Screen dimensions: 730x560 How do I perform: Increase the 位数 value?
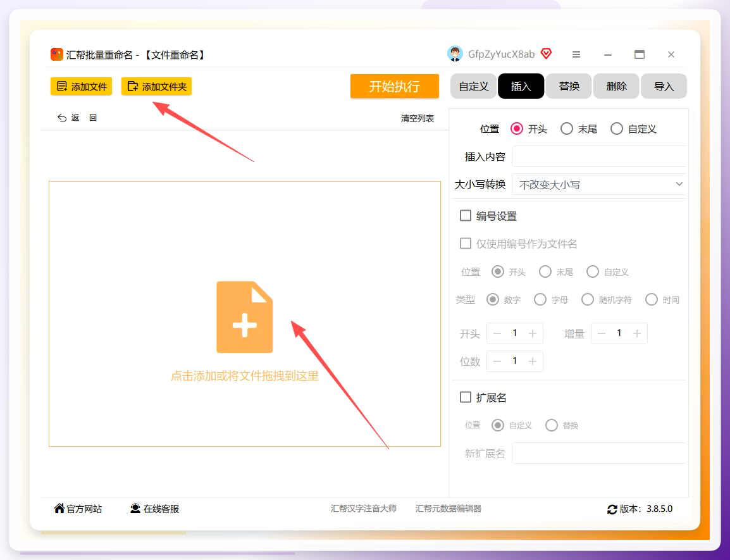(533, 361)
